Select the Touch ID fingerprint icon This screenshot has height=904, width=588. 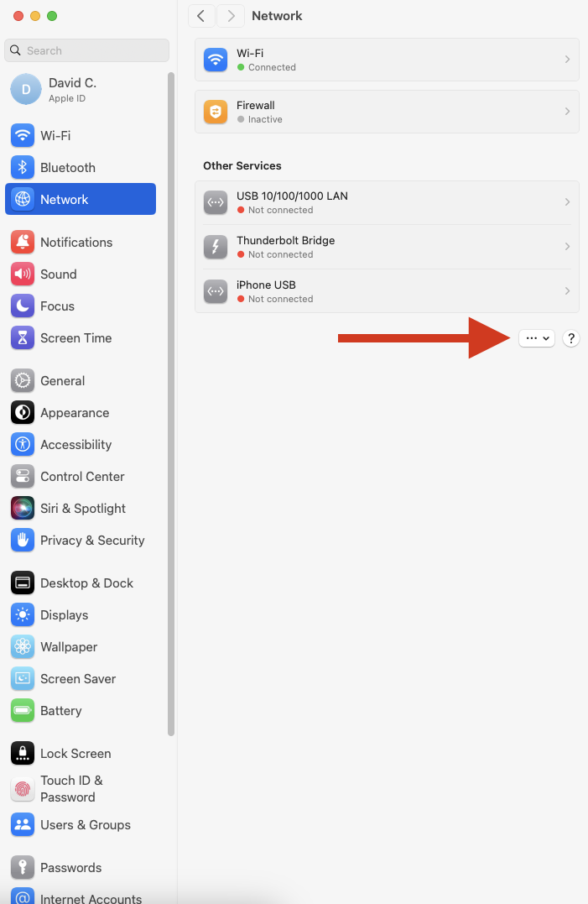click(x=23, y=789)
